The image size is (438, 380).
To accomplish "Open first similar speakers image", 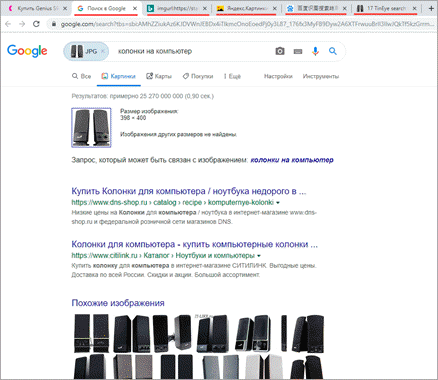I will 91,333.
